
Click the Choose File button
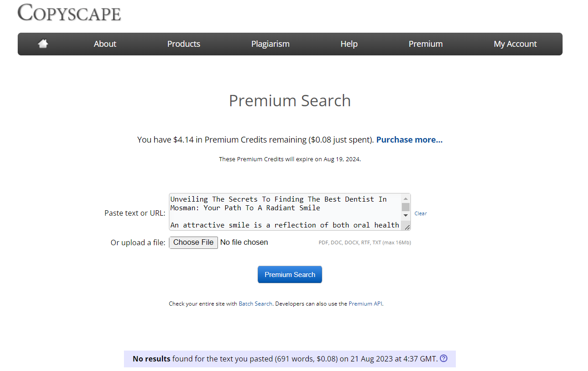click(193, 242)
